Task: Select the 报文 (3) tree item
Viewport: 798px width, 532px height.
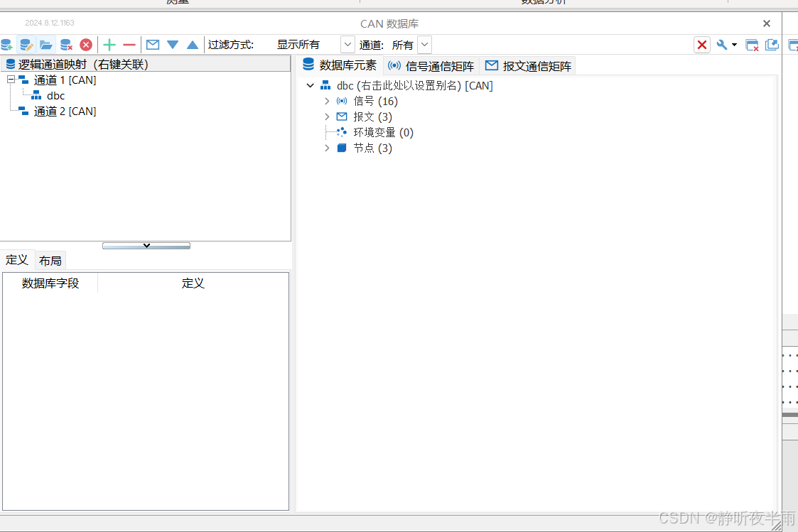Action: click(x=372, y=117)
